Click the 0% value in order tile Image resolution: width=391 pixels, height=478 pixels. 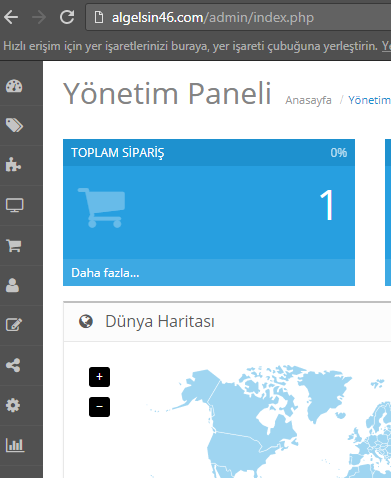click(339, 153)
